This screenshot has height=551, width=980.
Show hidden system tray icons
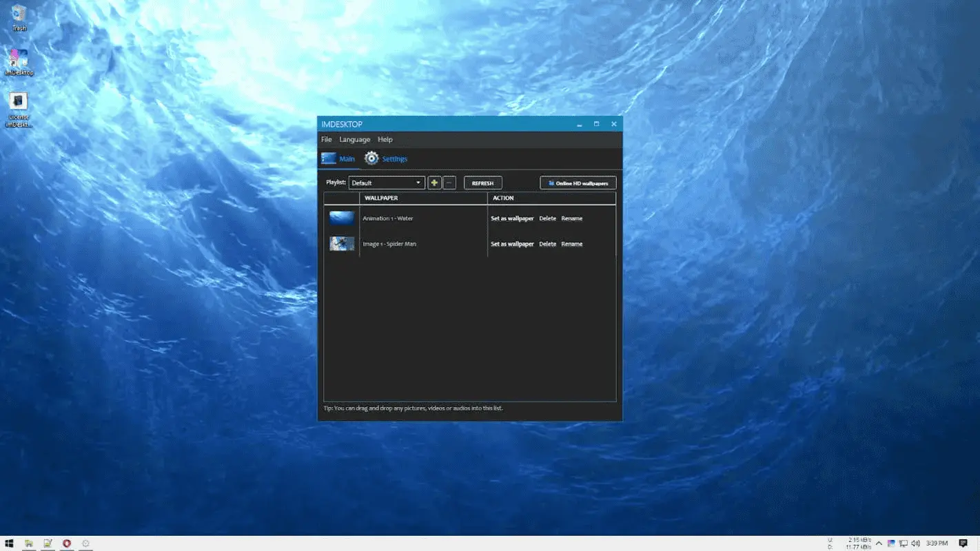click(879, 543)
